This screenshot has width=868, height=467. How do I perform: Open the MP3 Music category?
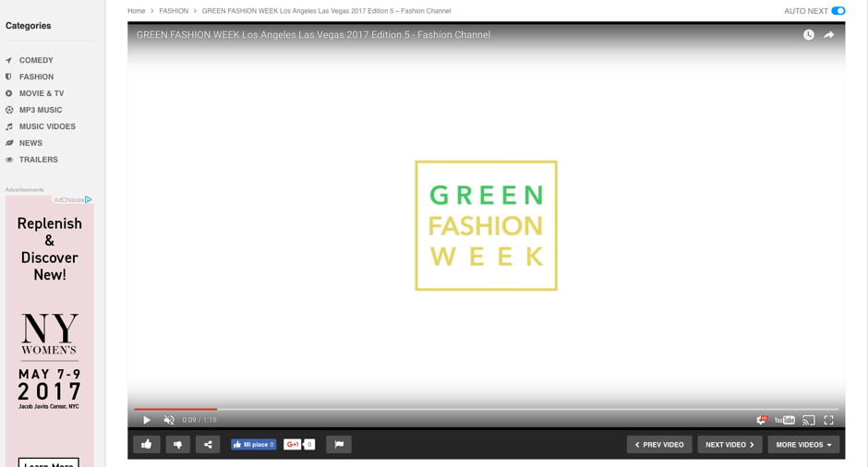coord(41,110)
